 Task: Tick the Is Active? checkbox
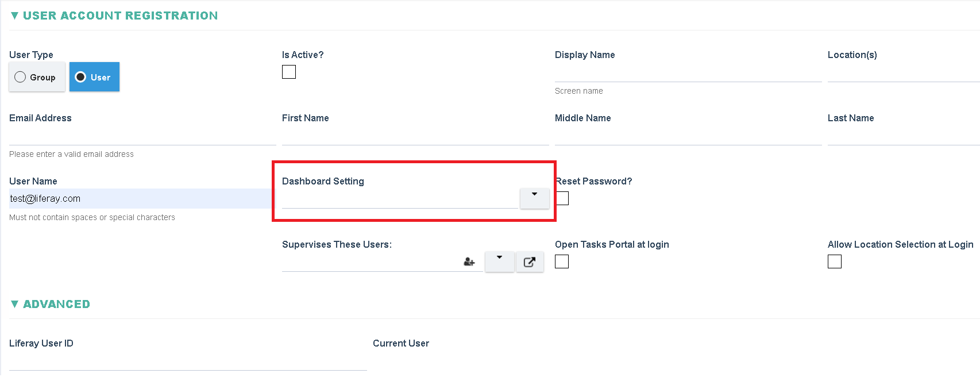pos(289,72)
